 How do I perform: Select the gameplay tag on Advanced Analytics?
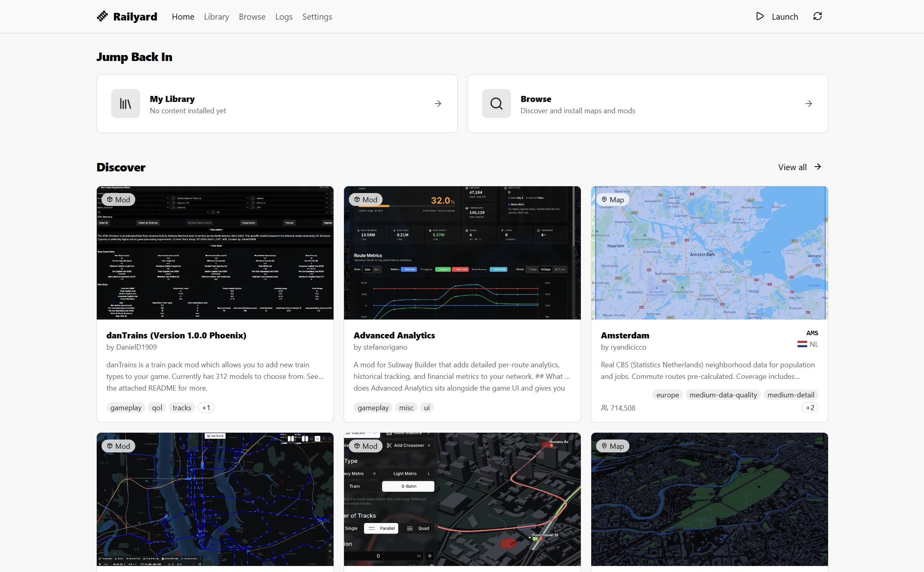coord(373,408)
